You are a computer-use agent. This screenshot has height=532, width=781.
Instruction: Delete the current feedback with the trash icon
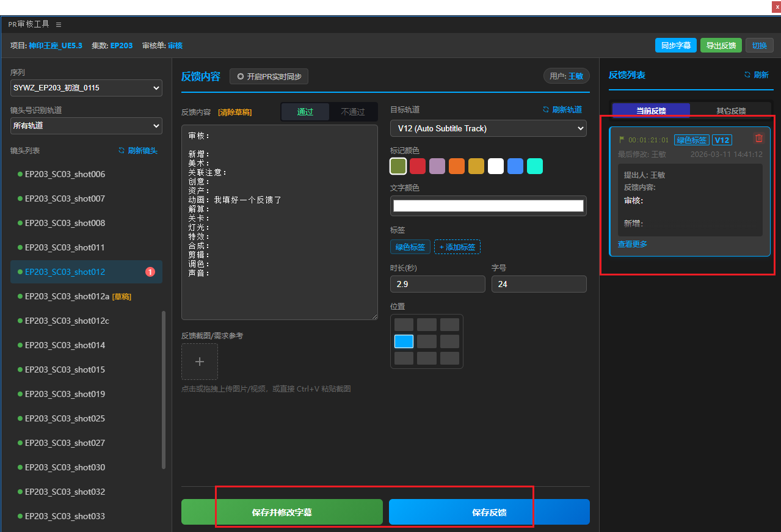pos(758,139)
